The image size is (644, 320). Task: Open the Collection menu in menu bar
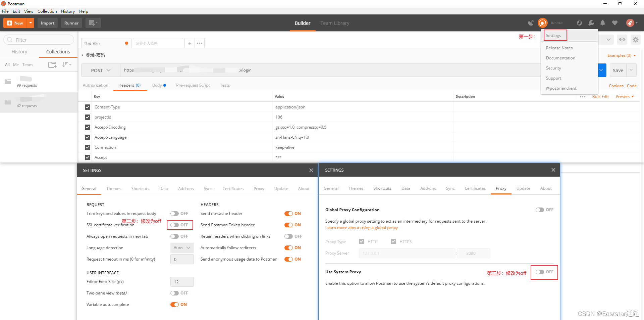pos(47,11)
